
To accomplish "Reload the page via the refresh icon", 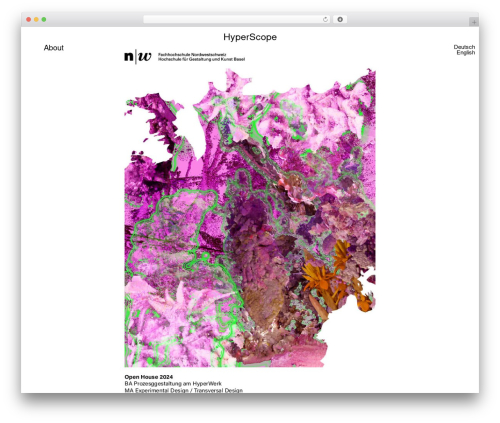I will pos(325,20).
